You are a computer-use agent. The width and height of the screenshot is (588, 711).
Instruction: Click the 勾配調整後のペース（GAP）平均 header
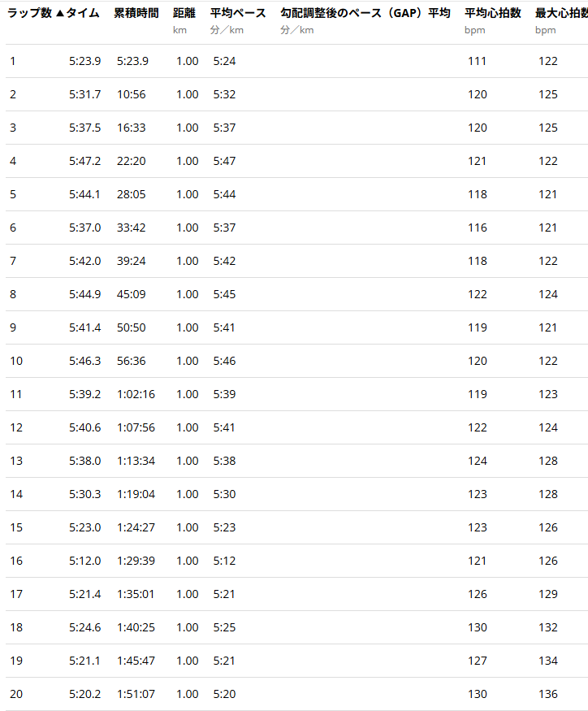click(365, 14)
